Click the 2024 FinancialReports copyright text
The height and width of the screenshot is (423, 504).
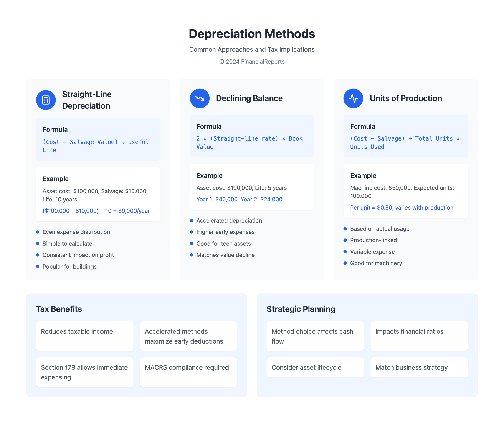pos(252,62)
